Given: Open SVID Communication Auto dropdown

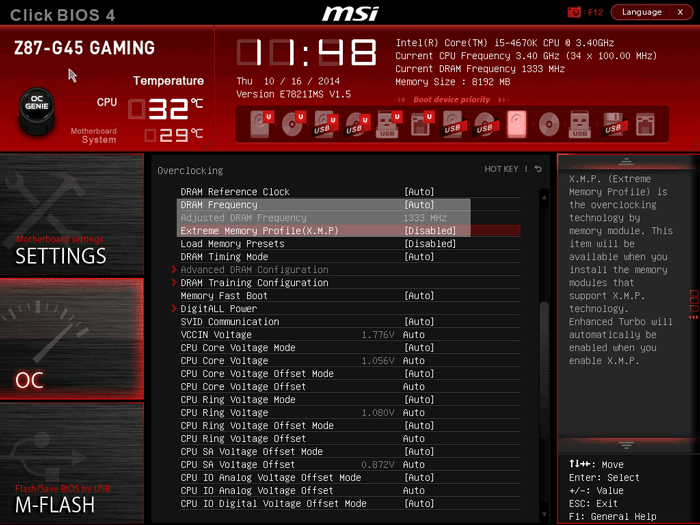Looking at the screenshot, I should pos(419,321).
